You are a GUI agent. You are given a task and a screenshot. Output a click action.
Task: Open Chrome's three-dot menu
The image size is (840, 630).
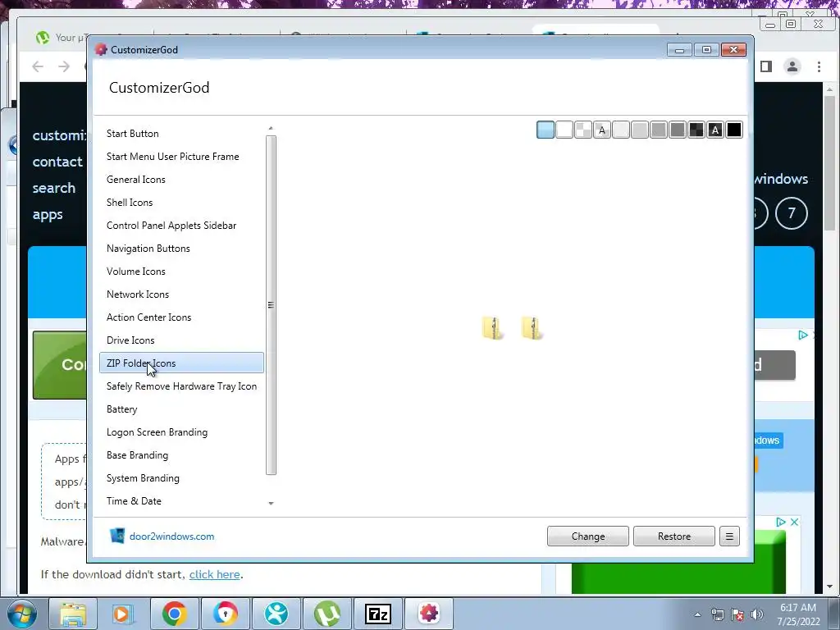coord(819,66)
